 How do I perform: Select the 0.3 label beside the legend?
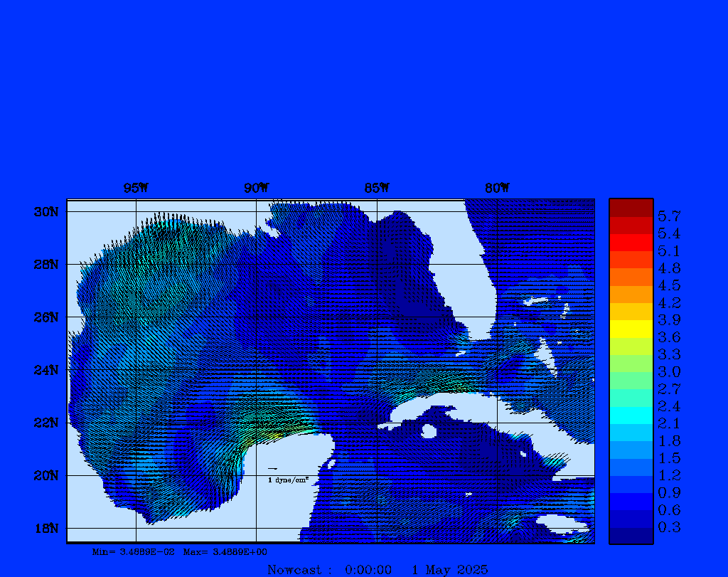click(669, 527)
